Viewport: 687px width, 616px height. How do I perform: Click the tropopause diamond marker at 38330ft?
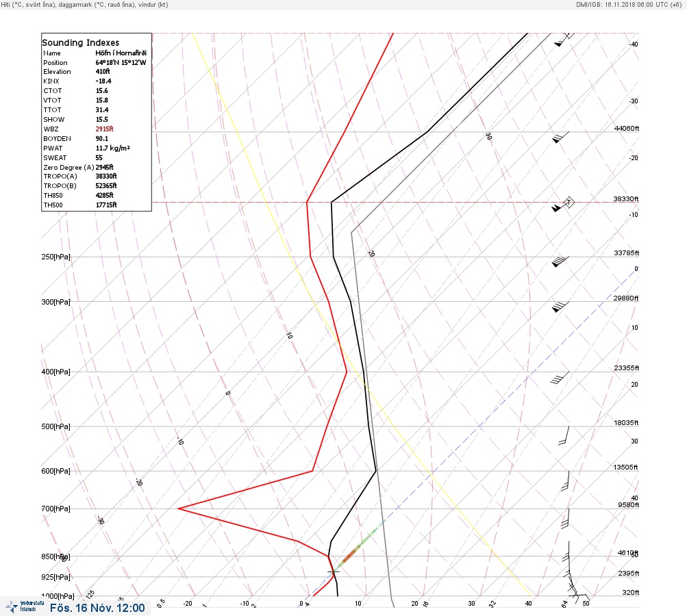pos(569,203)
